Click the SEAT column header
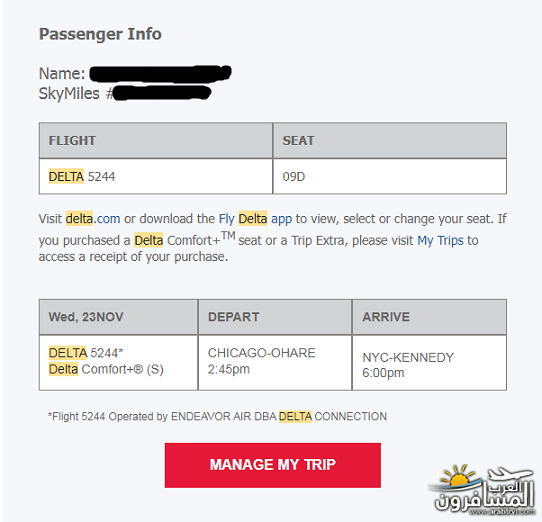 coord(390,140)
